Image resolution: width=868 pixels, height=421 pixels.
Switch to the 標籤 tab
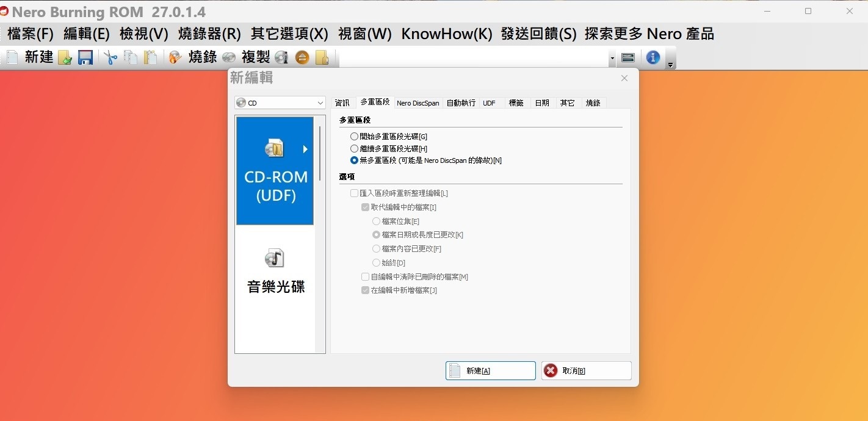[516, 103]
